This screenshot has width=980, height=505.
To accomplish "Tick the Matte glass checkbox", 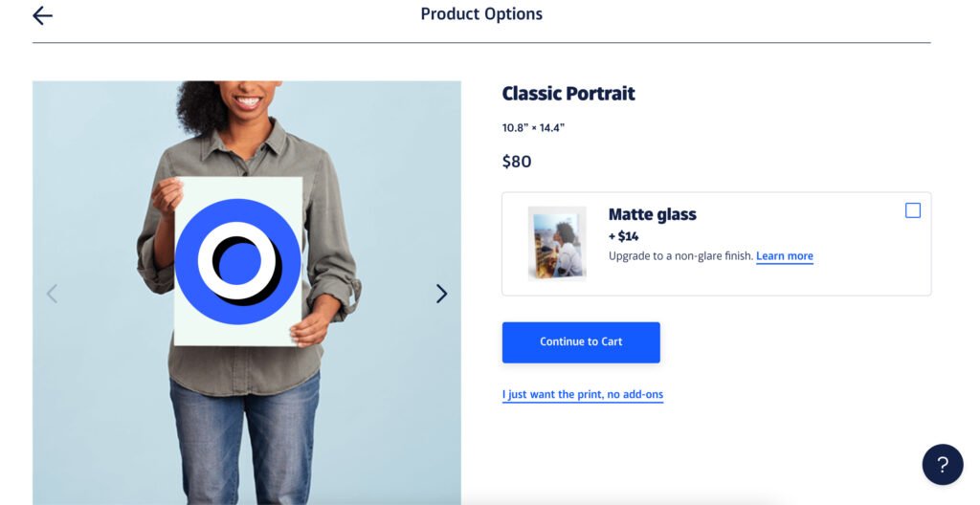I will coord(913,210).
